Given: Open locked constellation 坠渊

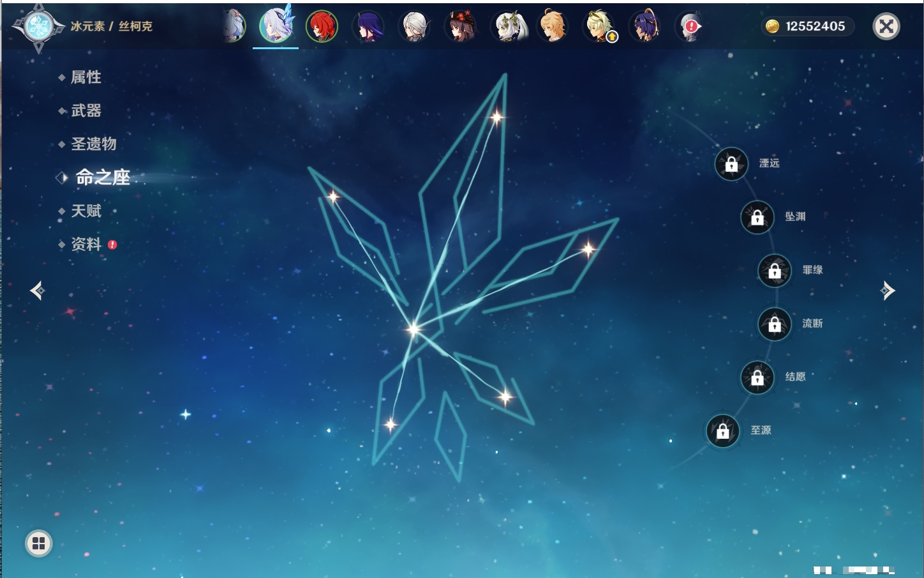Looking at the screenshot, I should [757, 217].
